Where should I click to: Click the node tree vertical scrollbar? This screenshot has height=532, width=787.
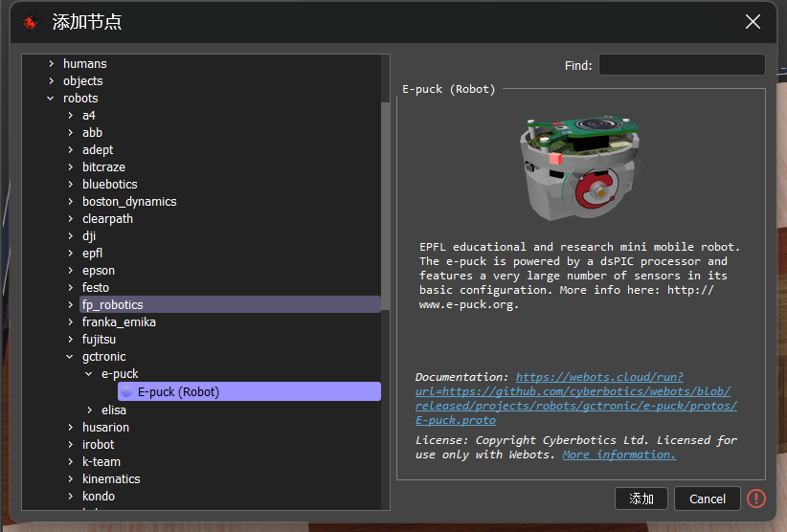[386, 206]
